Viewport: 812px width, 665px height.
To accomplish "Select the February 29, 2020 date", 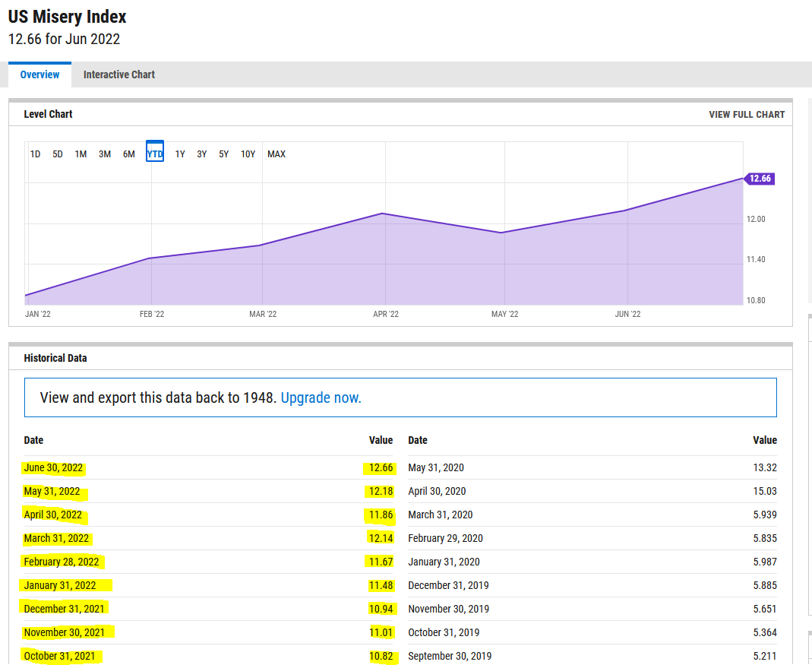I will pyautogui.click(x=445, y=539).
